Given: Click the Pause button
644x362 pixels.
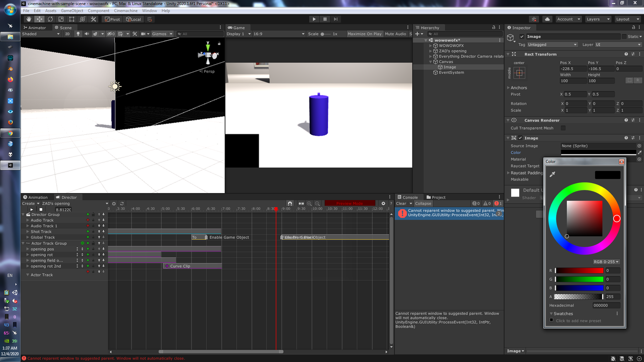Looking at the screenshot, I should 325,19.
